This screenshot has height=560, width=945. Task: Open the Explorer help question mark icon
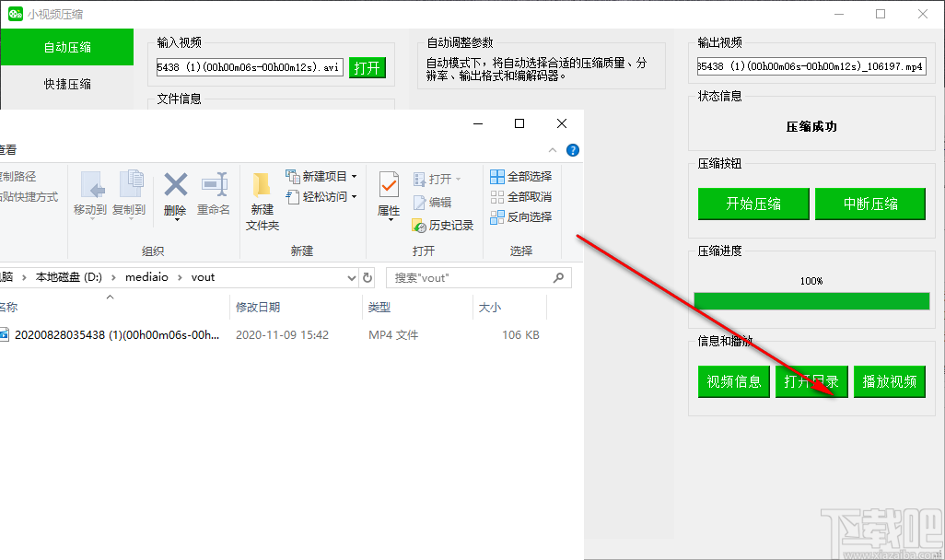click(x=573, y=150)
